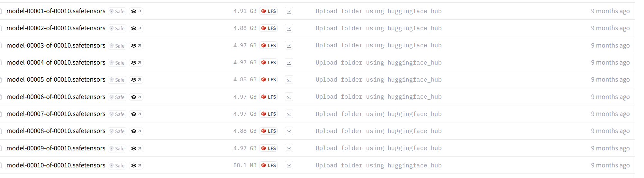Download model-00007-of-00010.safetensors via download icon
Screen dimensions: 644x178
(x=289, y=114)
